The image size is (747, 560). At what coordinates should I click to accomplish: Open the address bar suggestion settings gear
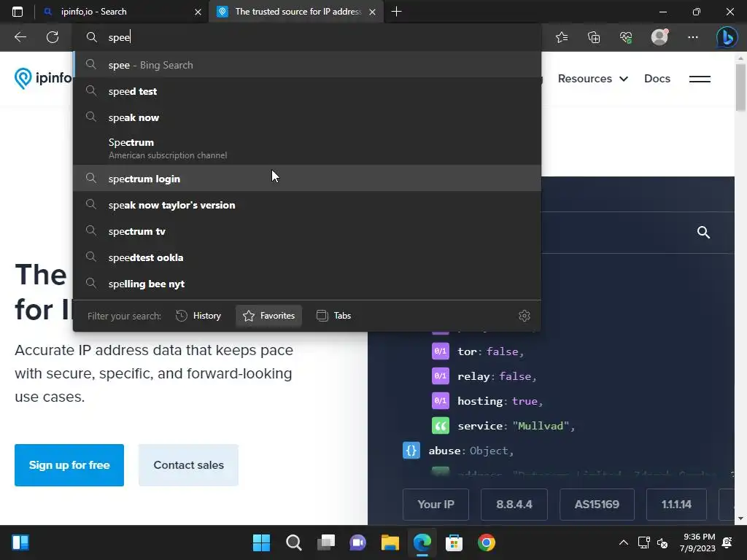pos(525,316)
